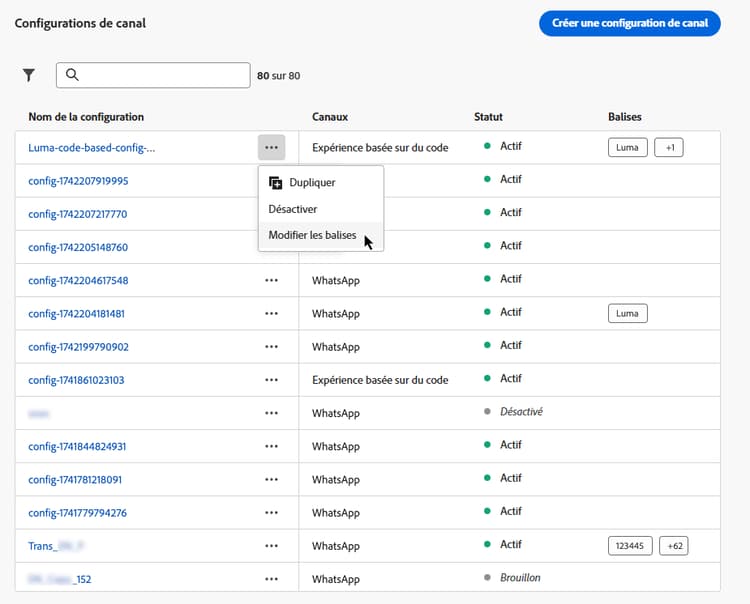Click the filter funnel icon
Image resolution: width=750 pixels, height=604 pixels.
click(x=29, y=75)
